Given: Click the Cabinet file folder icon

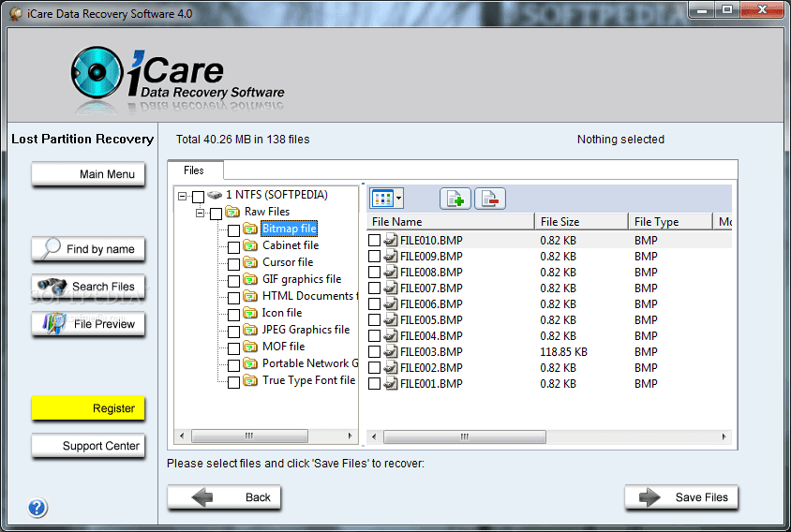Looking at the screenshot, I should (x=250, y=245).
